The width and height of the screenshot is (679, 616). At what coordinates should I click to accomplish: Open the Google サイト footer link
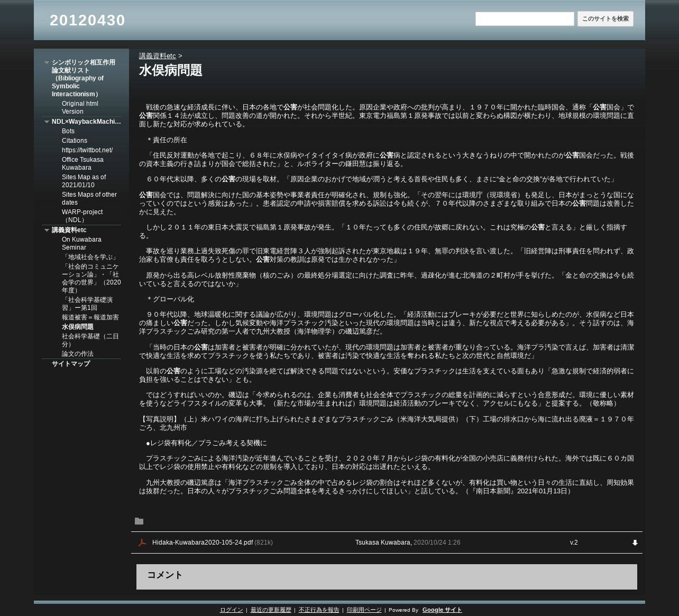pos(442,610)
